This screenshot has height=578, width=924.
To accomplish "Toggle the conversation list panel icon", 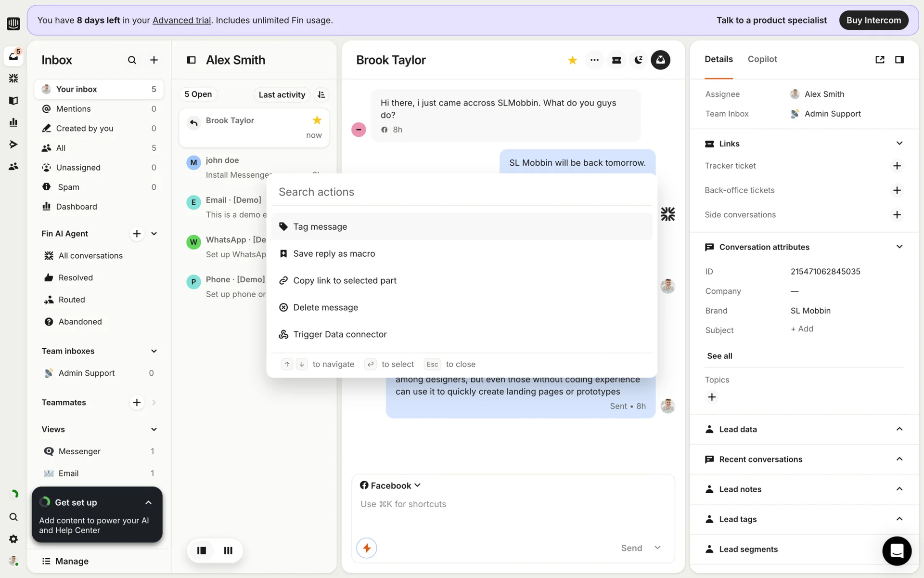I will (191, 60).
